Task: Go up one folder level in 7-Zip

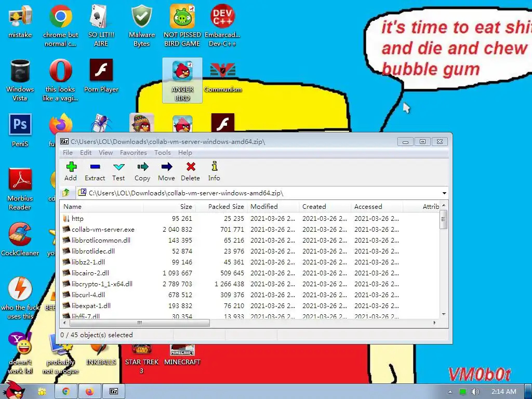Action: pyautogui.click(x=66, y=193)
